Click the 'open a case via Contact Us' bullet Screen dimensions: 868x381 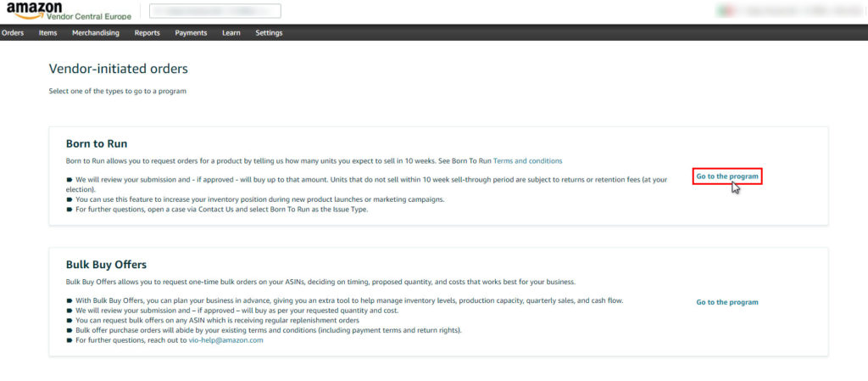pyautogui.click(x=218, y=210)
